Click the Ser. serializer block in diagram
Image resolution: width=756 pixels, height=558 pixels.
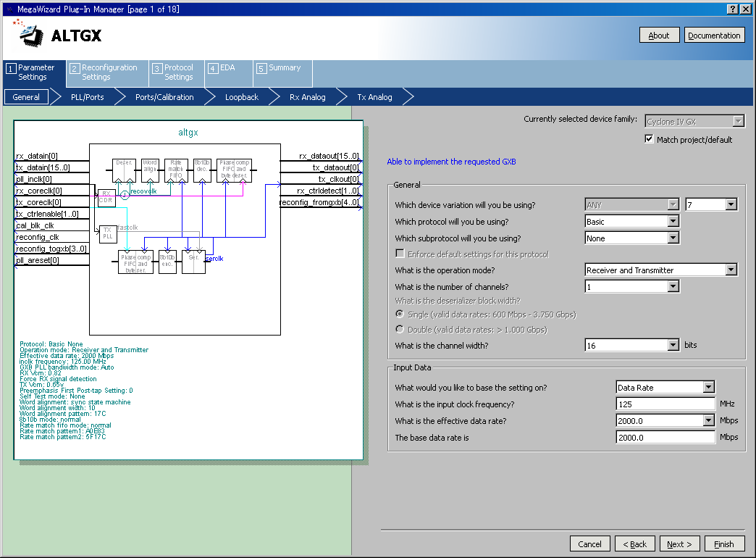click(x=193, y=261)
